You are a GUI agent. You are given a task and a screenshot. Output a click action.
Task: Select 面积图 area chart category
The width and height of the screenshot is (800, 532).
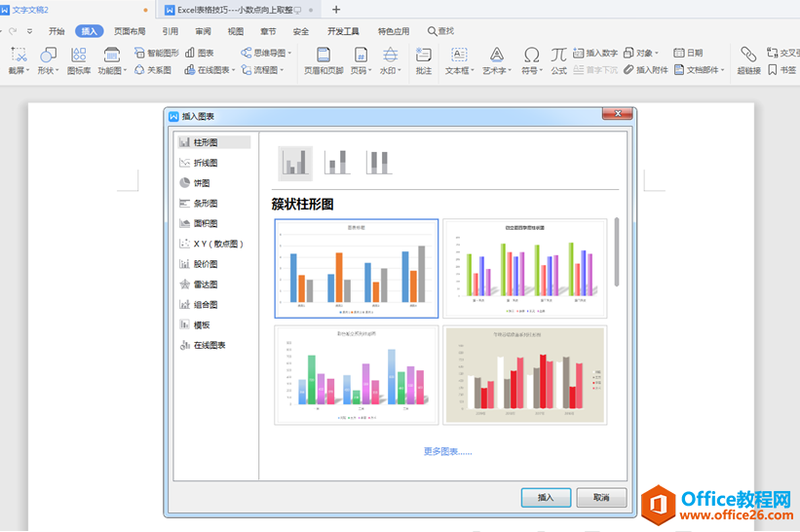pyautogui.click(x=213, y=223)
